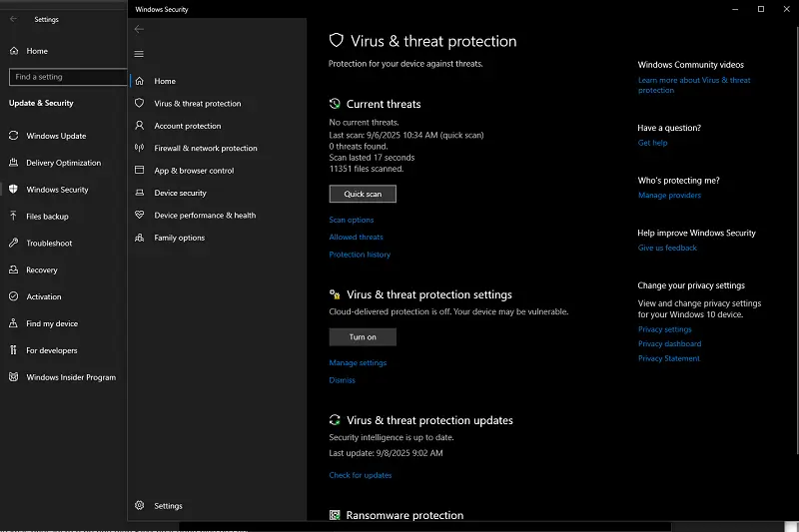Open Scan options link
The width and height of the screenshot is (799, 532).
click(352, 220)
